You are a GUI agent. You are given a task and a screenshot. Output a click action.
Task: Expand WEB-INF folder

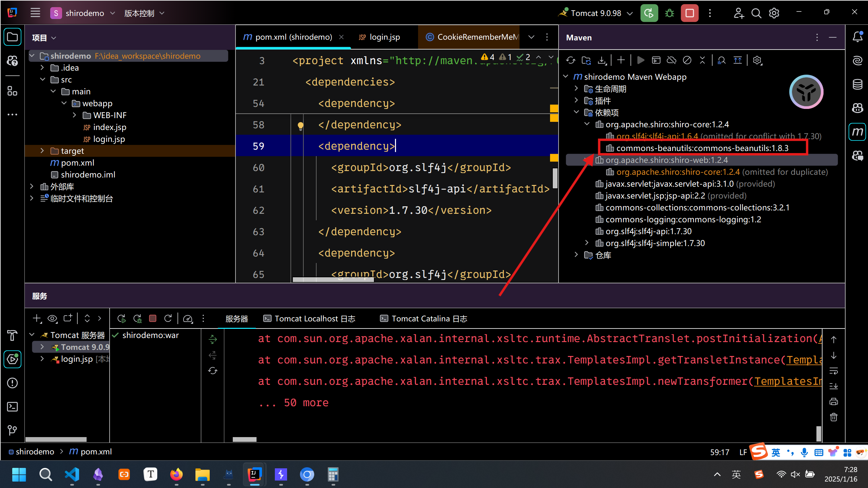[x=75, y=115]
